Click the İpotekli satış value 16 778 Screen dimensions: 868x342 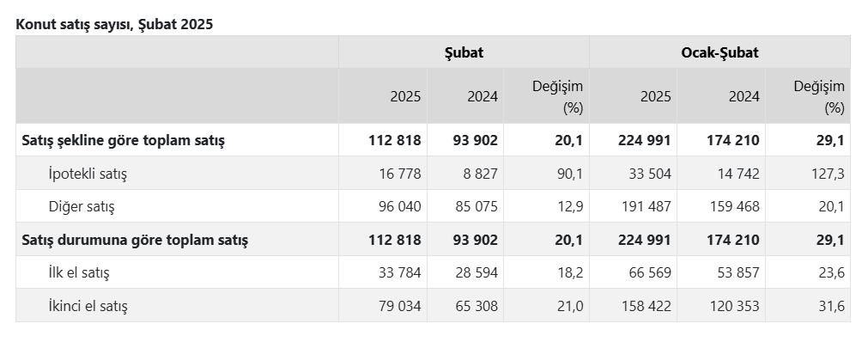(400, 174)
